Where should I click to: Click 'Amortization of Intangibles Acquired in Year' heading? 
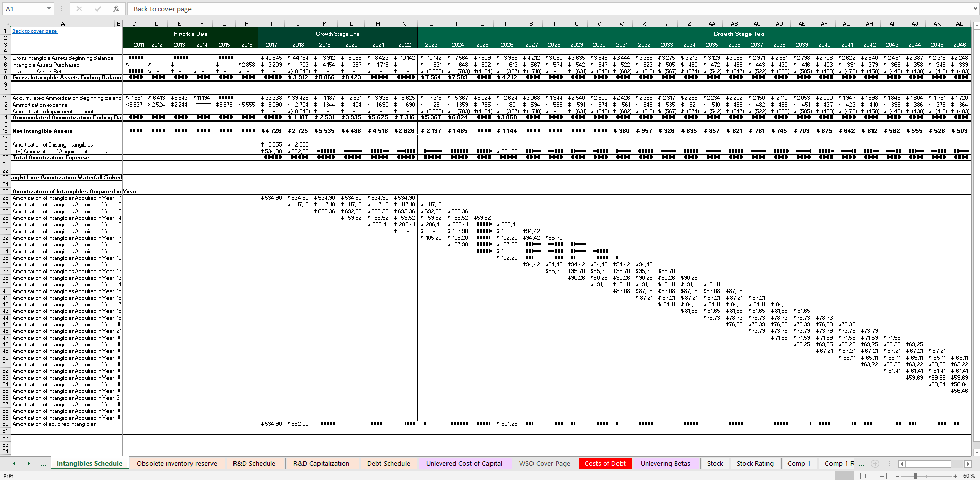[x=74, y=191]
